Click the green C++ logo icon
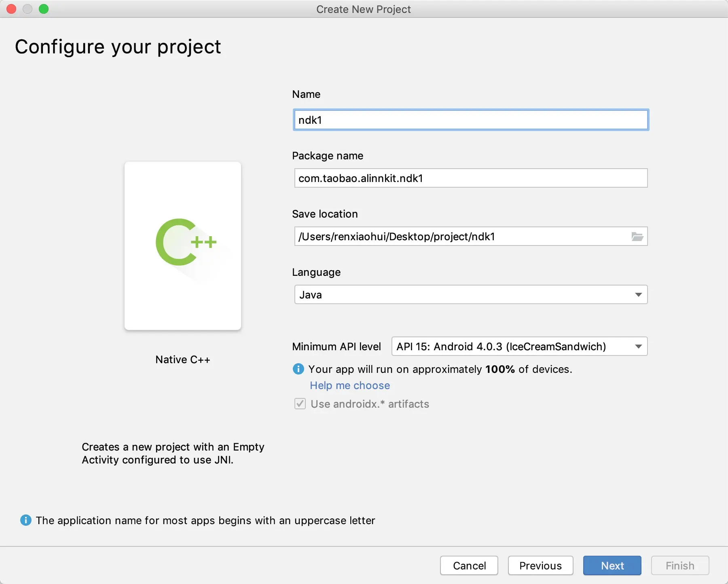Image resolution: width=728 pixels, height=584 pixels. (x=186, y=242)
